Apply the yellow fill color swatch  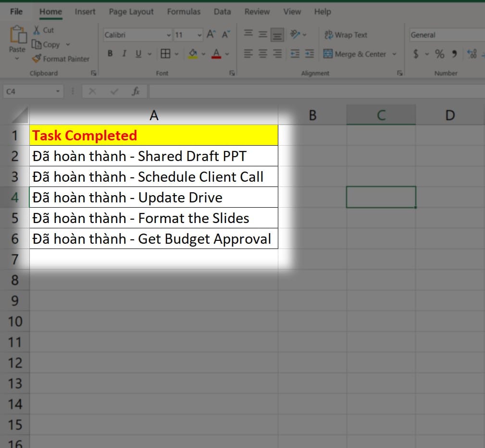193,54
